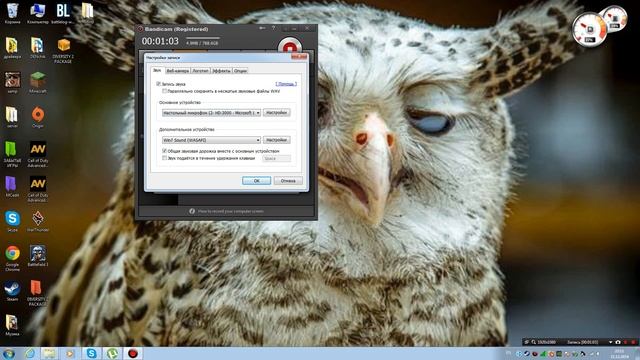Viewport: 640px width, 360px height.
Task: Switch to the Эффекты tab
Action: click(x=222, y=71)
